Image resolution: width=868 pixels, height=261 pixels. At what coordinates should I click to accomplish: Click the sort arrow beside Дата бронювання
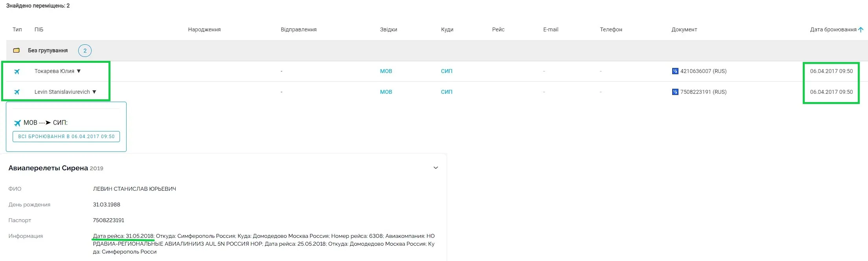click(x=861, y=30)
